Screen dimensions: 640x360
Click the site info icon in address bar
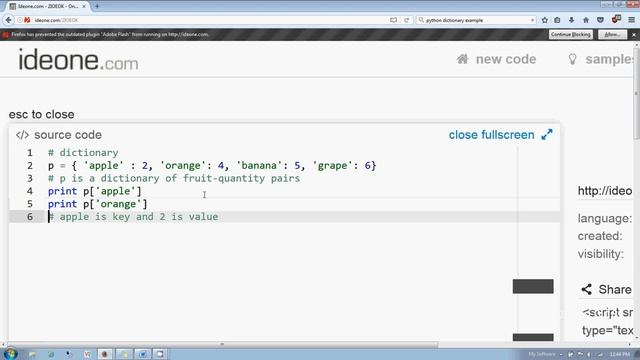click(20, 20)
